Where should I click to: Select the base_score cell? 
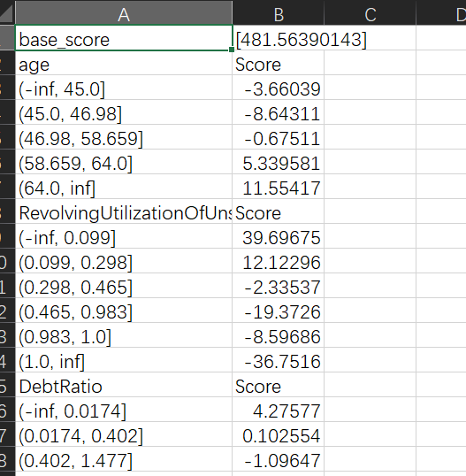click(124, 38)
